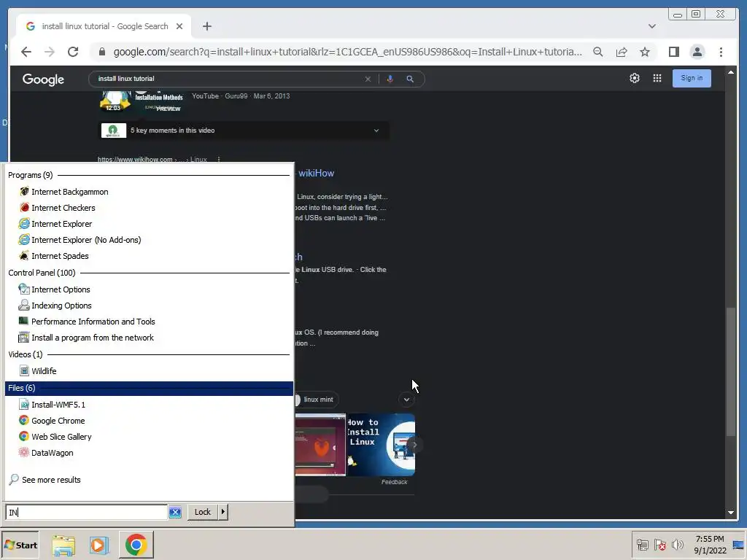Image resolution: width=747 pixels, height=560 pixels.
Task: Toggle Chrome's side panel
Action: click(x=673, y=52)
